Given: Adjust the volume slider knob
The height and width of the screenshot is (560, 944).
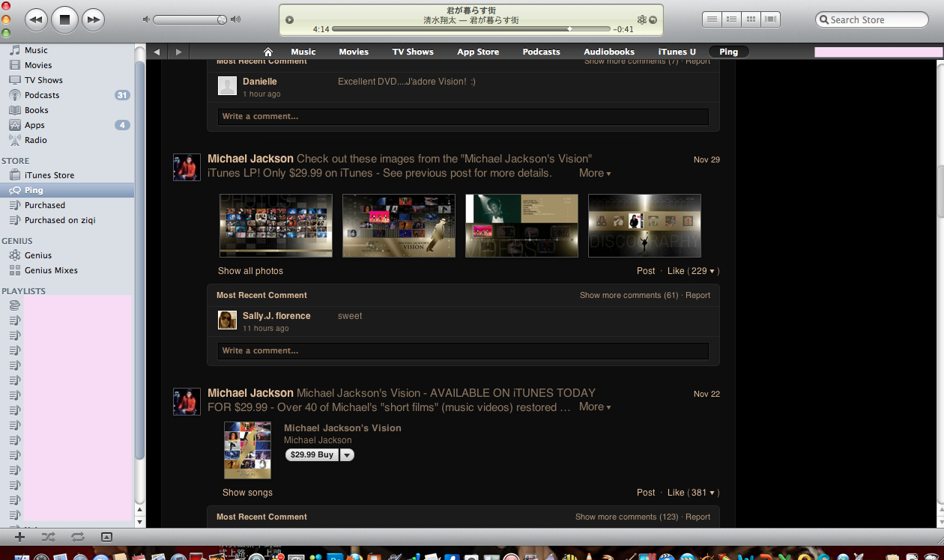Looking at the screenshot, I should (x=222, y=19).
